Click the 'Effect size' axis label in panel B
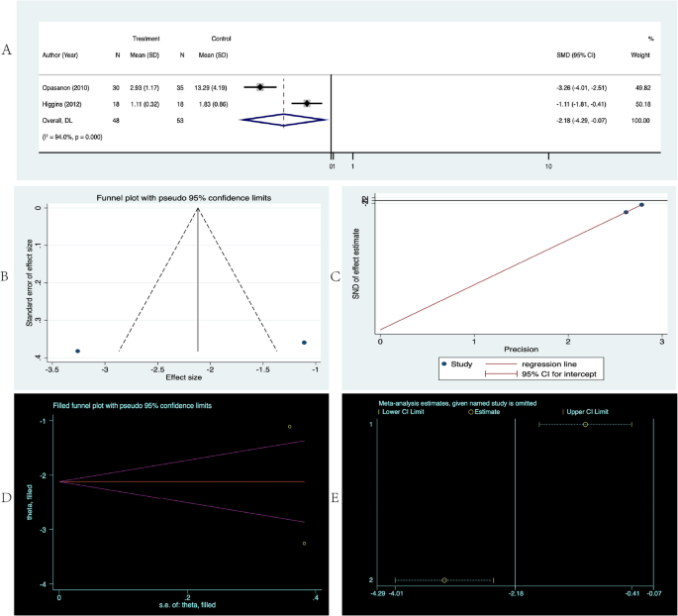678x616 pixels. pos(184,377)
